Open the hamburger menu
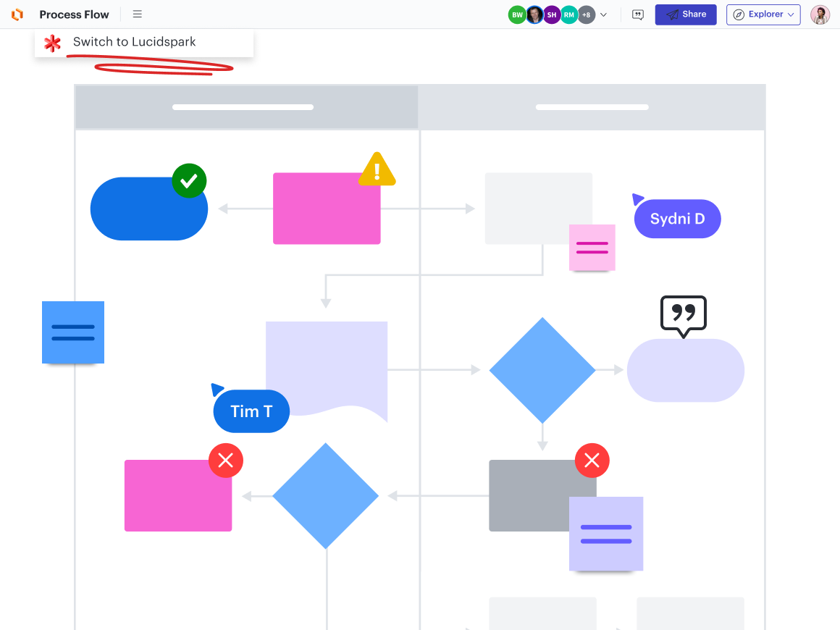Screen dimensions: 840x630 [x=138, y=14]
